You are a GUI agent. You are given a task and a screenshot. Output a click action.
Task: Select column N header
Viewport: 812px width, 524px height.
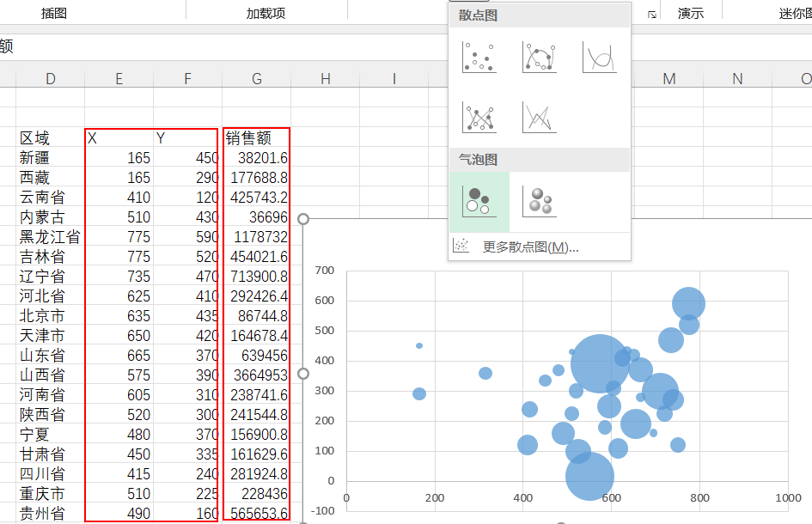tap(737, 79)
